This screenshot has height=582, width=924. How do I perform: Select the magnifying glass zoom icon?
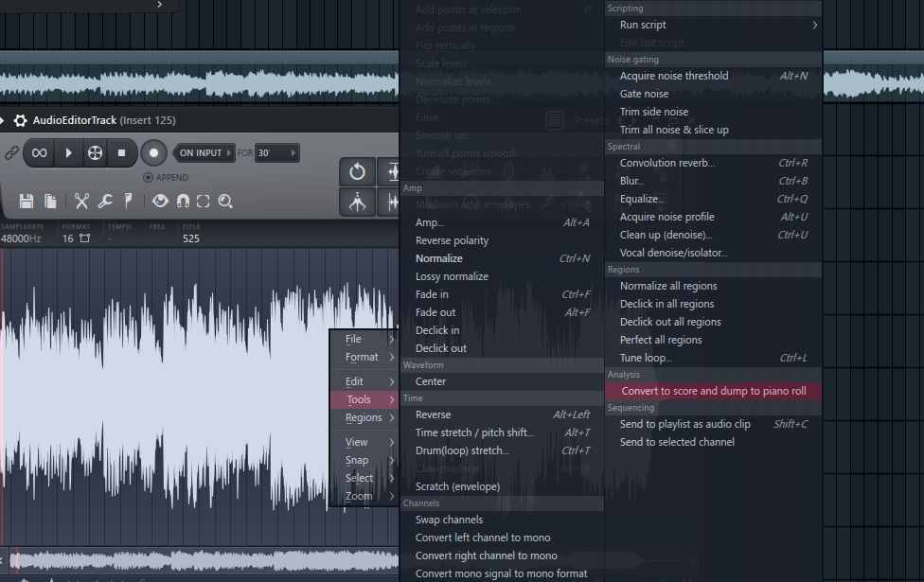pyautogui.click(x=226, y=201)
